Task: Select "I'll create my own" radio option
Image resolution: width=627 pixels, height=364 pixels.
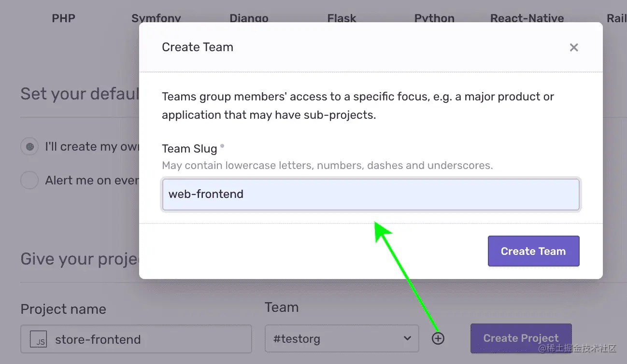Action: (x=29, y=146)
